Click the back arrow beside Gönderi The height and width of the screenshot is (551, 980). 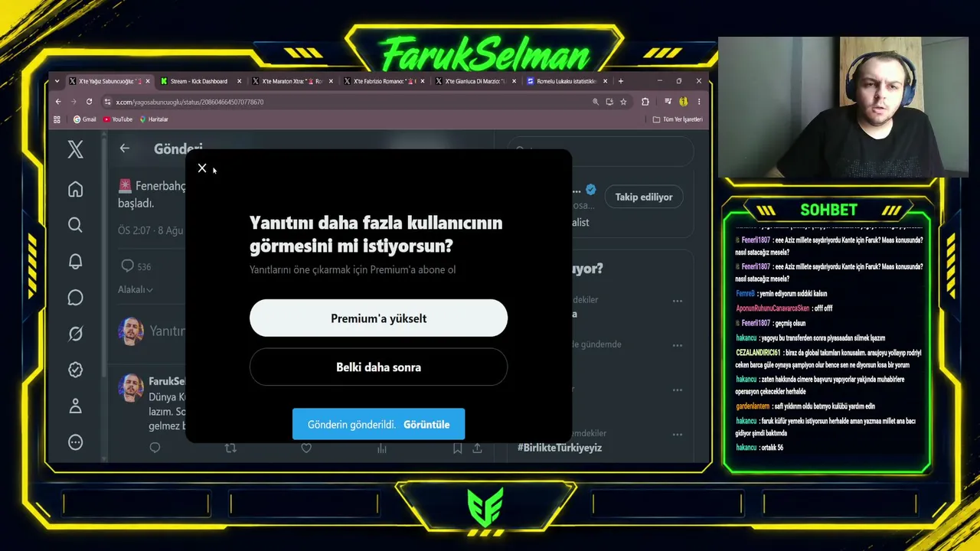pos(125,148)
